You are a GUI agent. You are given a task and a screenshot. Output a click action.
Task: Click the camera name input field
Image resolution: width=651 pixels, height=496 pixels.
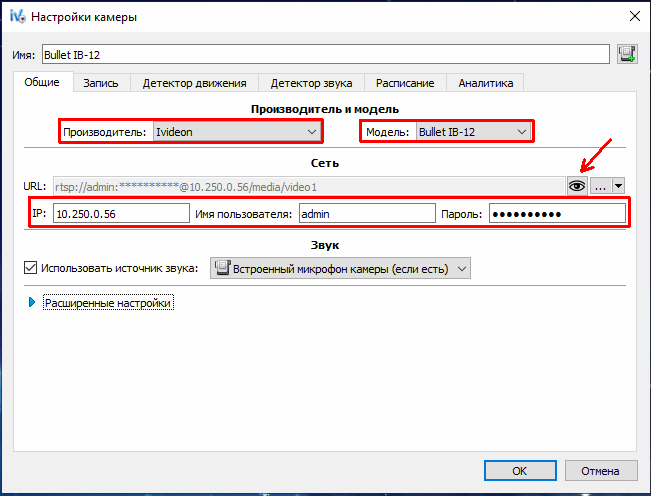click(326, 54)
